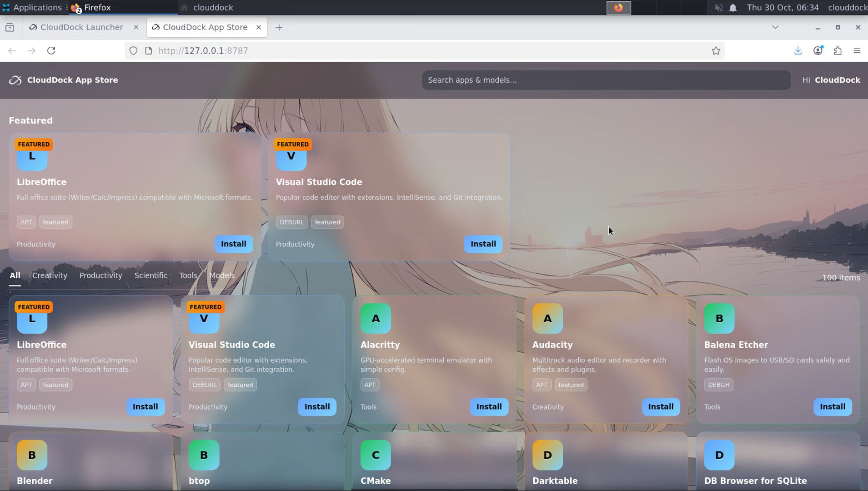Switch to the CloudDock Launcher browser tab
Image resolution: width=868 pixels, height=491 pixels.
coord(76,27)
